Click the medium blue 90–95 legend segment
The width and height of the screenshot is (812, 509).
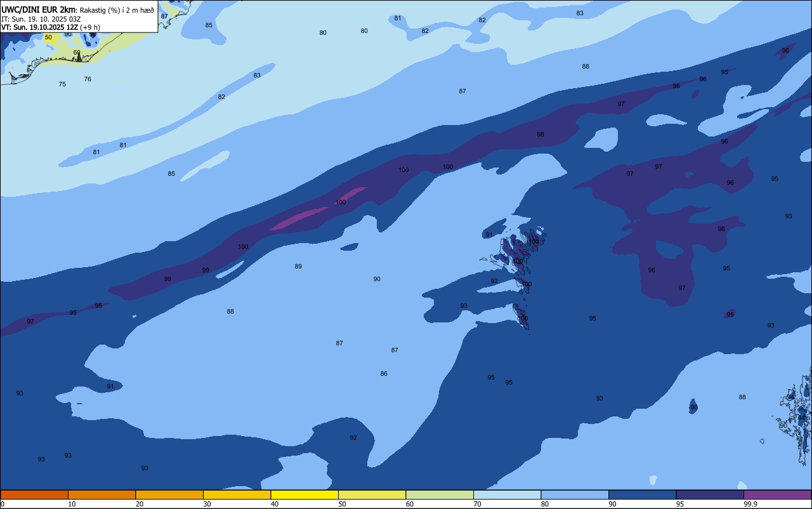[x=642, y=494]
